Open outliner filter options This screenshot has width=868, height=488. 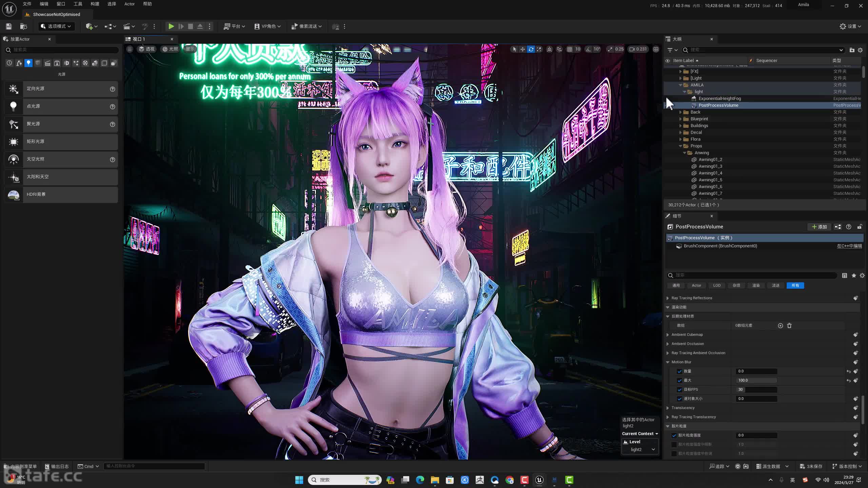[x=672, y=50]
